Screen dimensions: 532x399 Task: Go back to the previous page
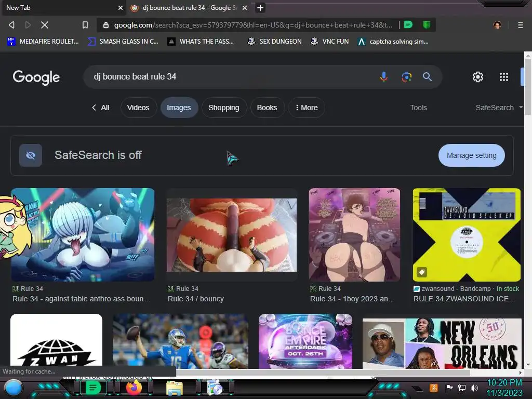(11, 25)
